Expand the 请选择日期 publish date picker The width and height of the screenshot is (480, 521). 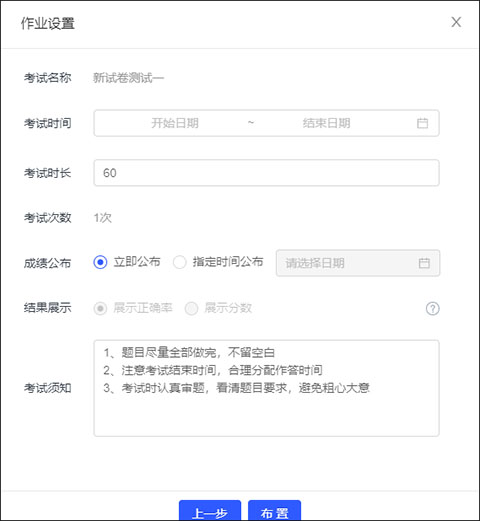point(358,263)
